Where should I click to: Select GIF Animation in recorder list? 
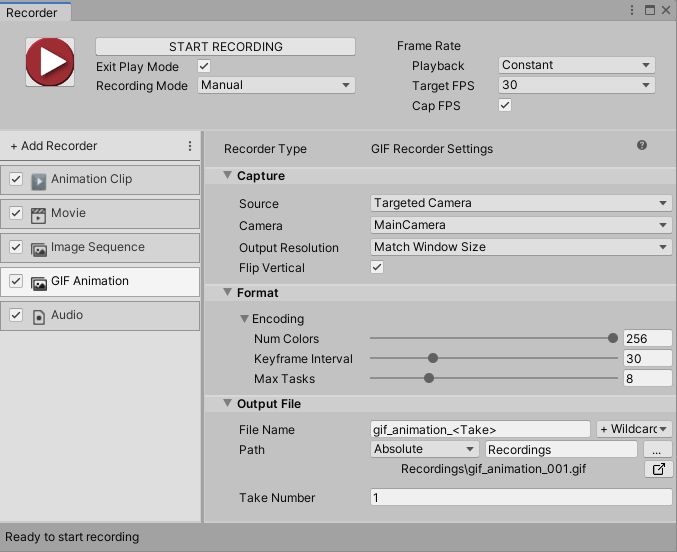coord(100,282)
